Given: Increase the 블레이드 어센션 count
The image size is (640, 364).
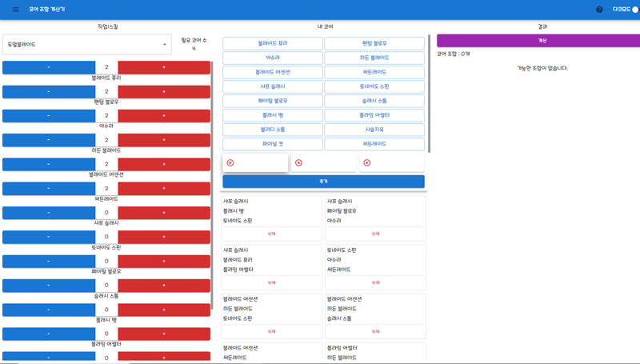Looking at the screenshot, I should 164,165.
